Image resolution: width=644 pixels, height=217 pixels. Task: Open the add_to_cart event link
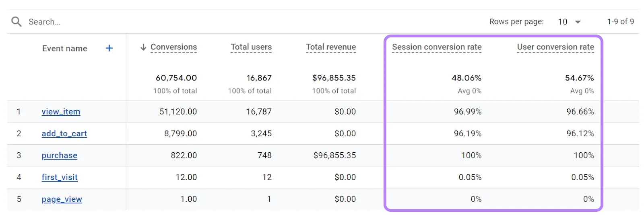pyautogui.click(x=64, y=133)
